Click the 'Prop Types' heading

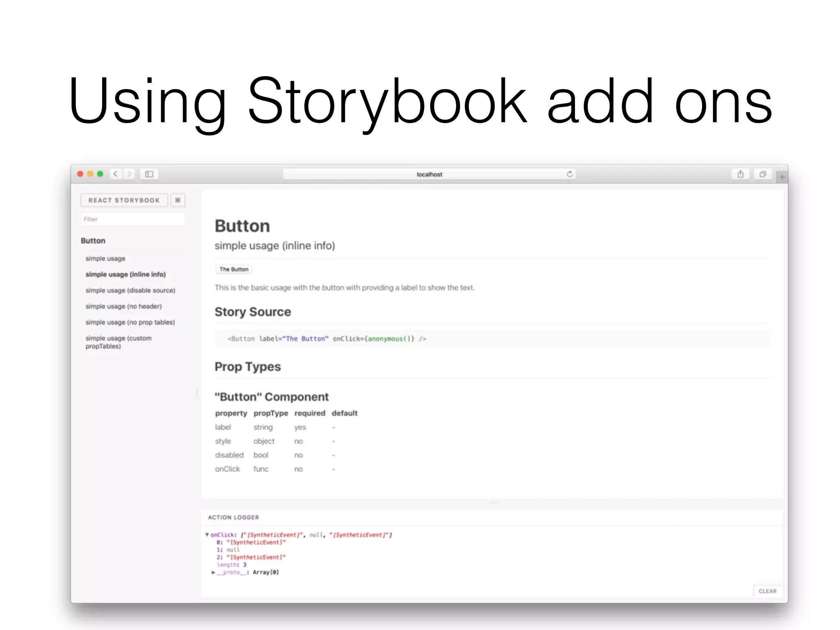(x=248, y=367)
